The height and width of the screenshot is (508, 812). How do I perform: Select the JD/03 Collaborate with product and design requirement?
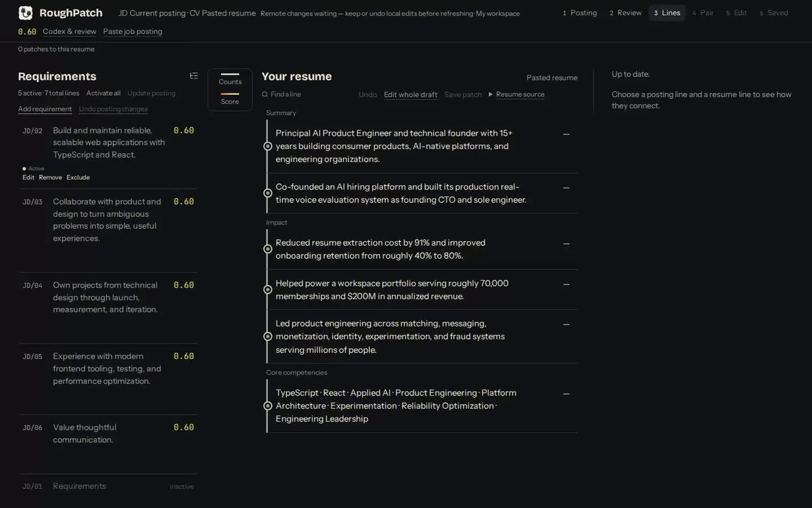click(108, 220)
